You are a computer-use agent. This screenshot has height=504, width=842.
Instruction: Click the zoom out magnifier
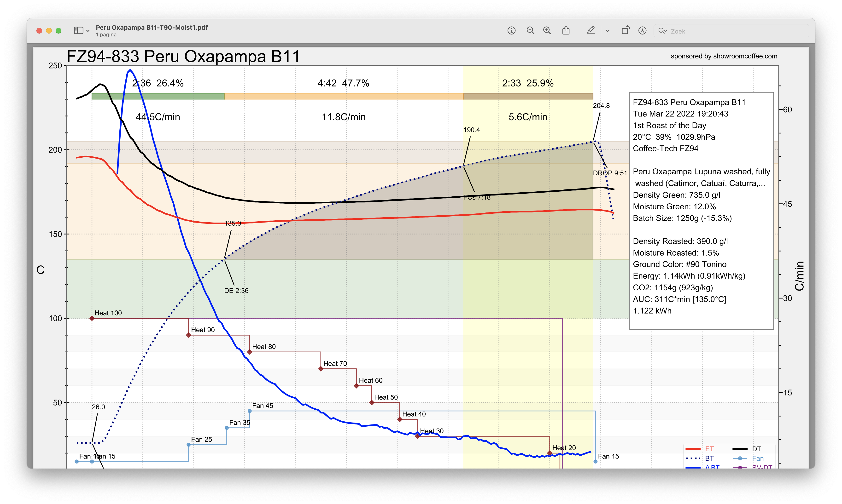(x=530, y=31)
